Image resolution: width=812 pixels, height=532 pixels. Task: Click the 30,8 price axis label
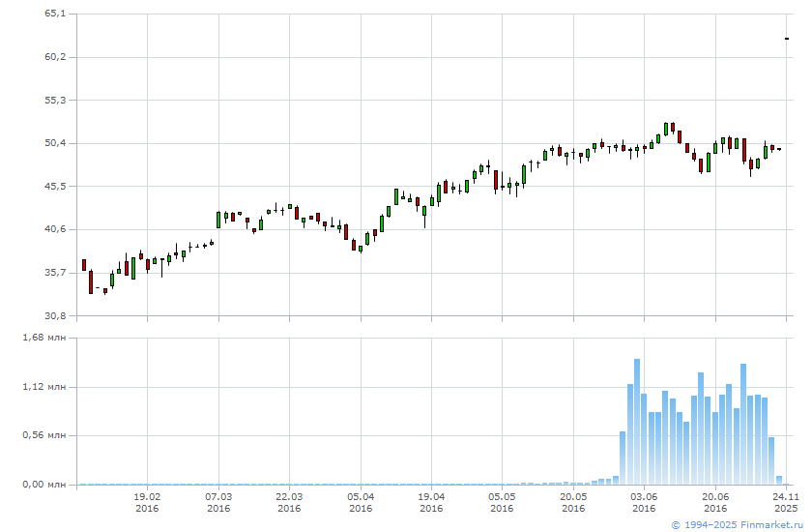pos(55,315)
